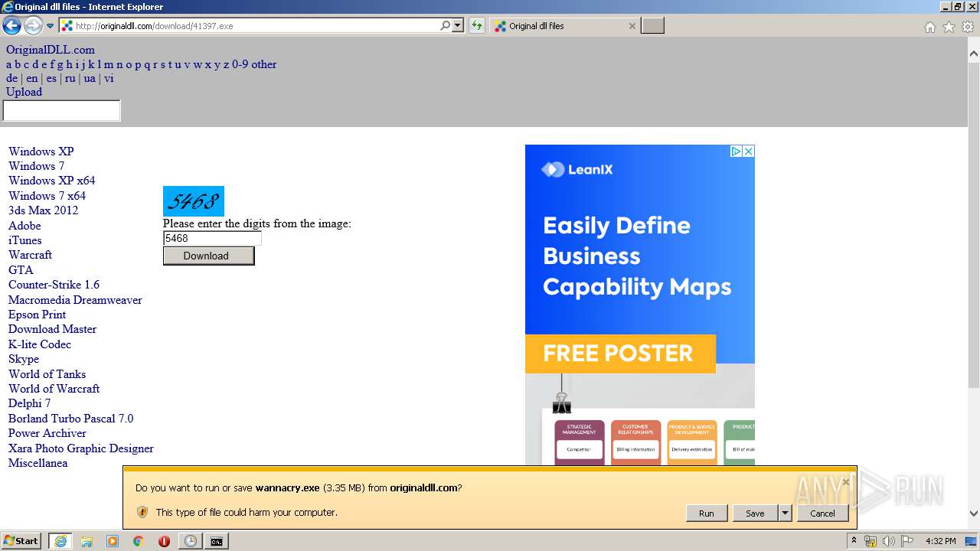The image size is (980, 551).
Task: Open the Windows 7 x64 category
Action: tap(47, 196)
